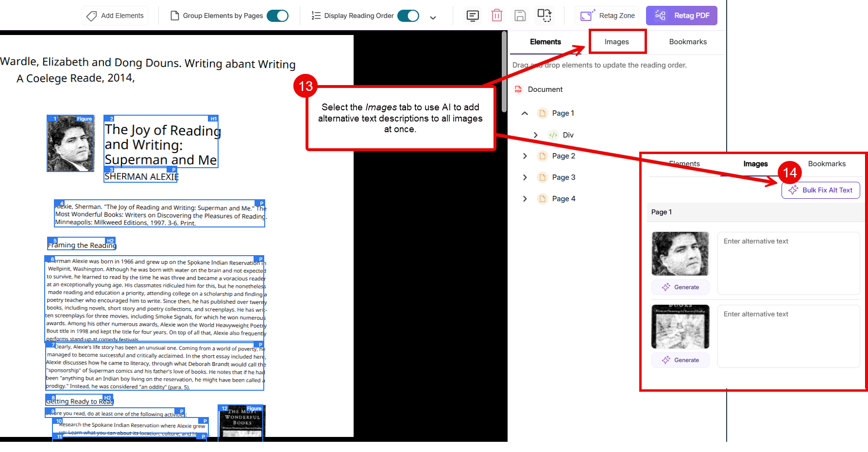Open the Bookmarks tab in the main panel

tap(688, 42)
